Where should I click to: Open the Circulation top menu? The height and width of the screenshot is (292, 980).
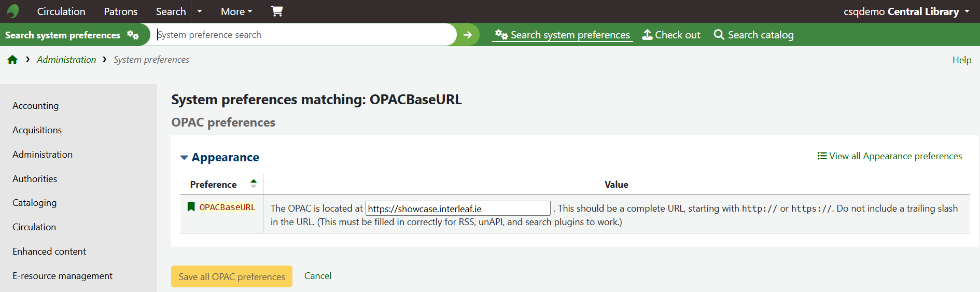tap(61, 11)
